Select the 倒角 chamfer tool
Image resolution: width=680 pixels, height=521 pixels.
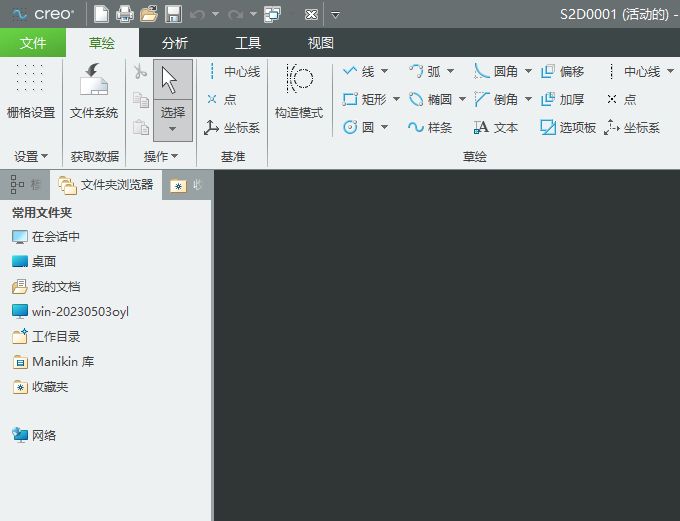click(496, 99)
